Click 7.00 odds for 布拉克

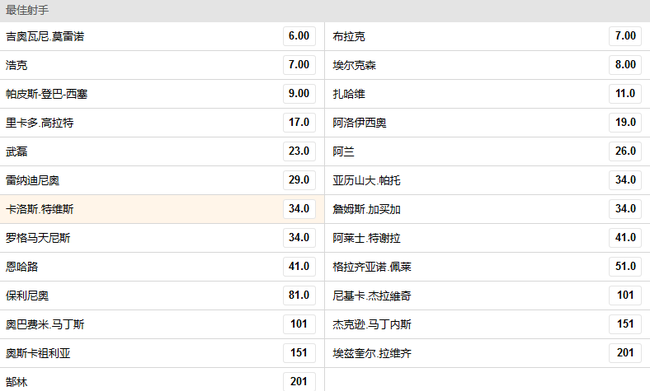pos(625,36)
